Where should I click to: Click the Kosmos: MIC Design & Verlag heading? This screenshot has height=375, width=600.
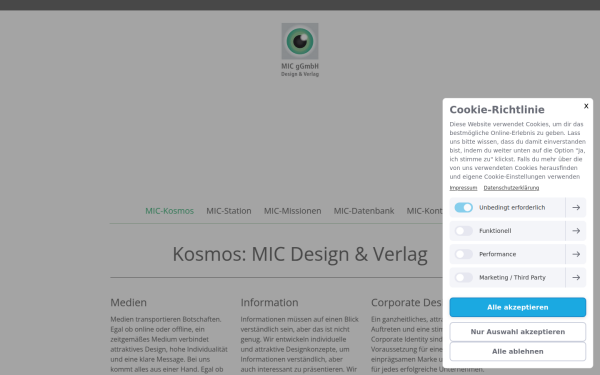click(x=300, y=254)
